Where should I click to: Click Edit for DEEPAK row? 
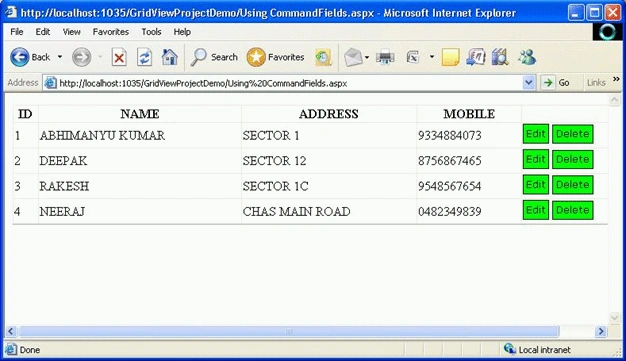535,159
